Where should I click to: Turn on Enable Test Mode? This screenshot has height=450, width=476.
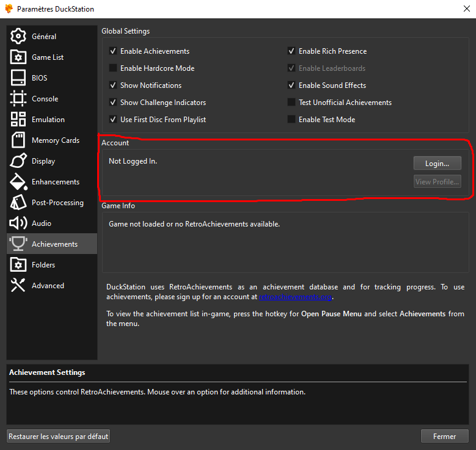(291, 120)
